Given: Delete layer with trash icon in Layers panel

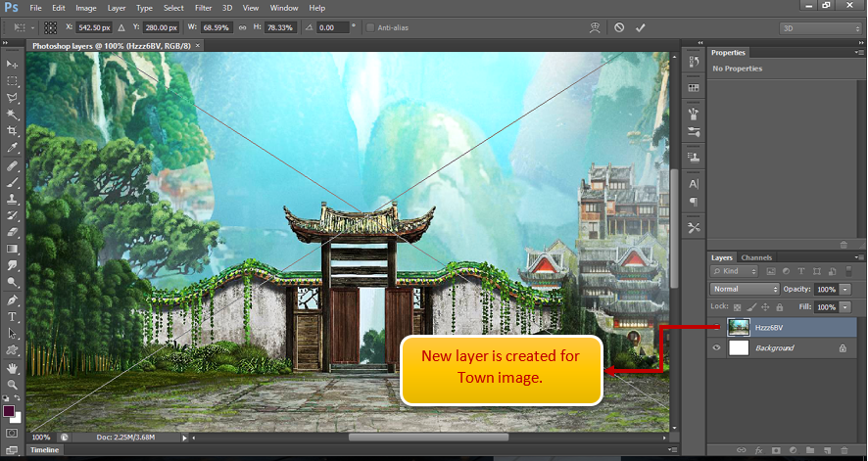Looking at the screenshot, I should 844,450.
